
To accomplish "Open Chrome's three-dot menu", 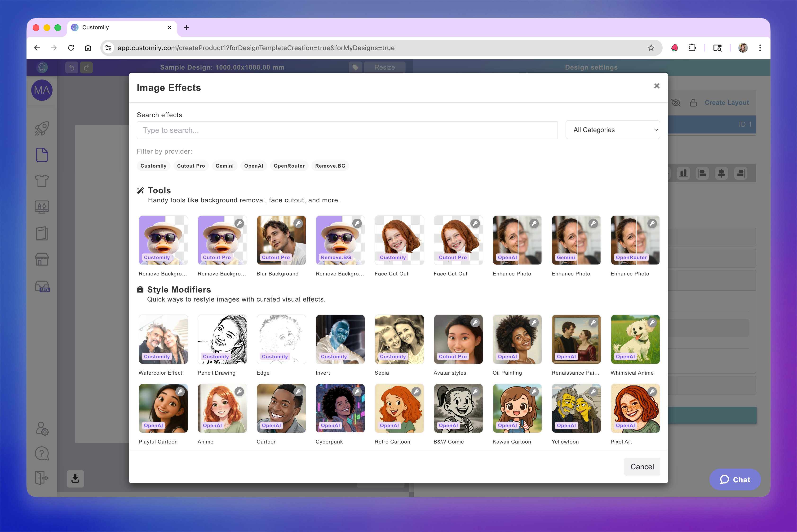I will click(x=760, y=48).
